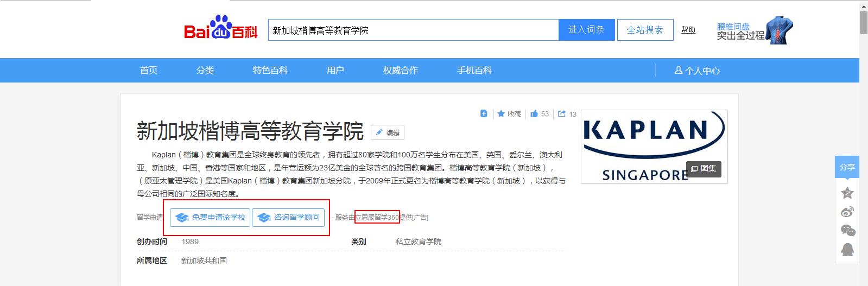Click the share arrow icon showing 13

(x=562, y=114)
